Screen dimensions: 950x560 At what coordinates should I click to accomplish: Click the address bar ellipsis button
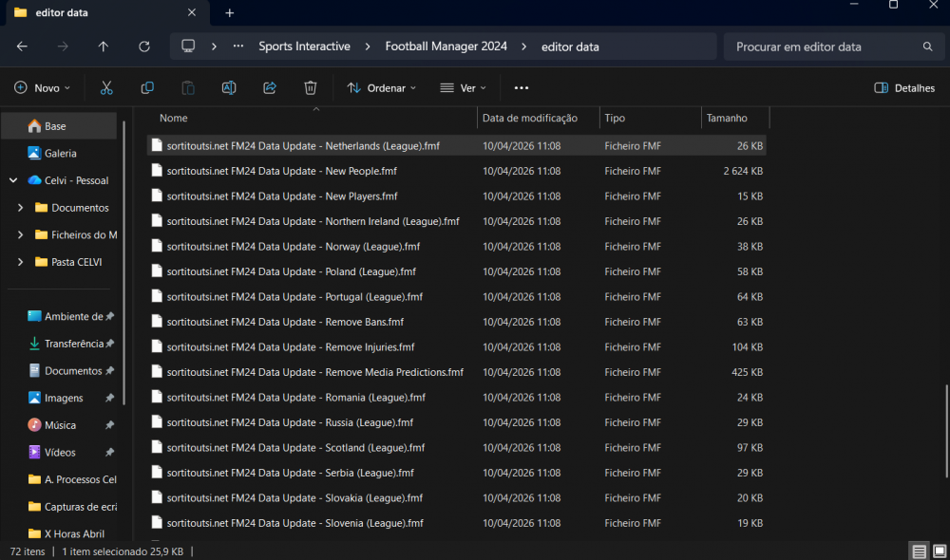(x=238, y=46)
